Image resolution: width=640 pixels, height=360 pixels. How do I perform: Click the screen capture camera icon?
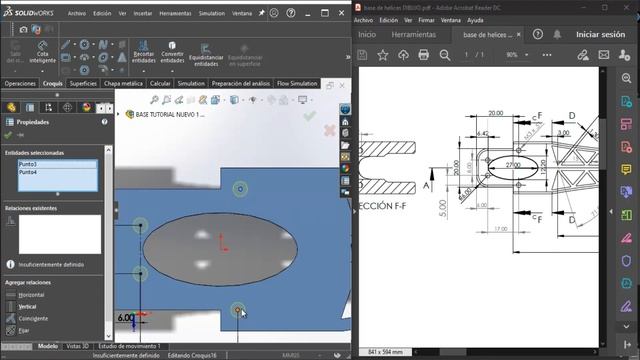23,29
